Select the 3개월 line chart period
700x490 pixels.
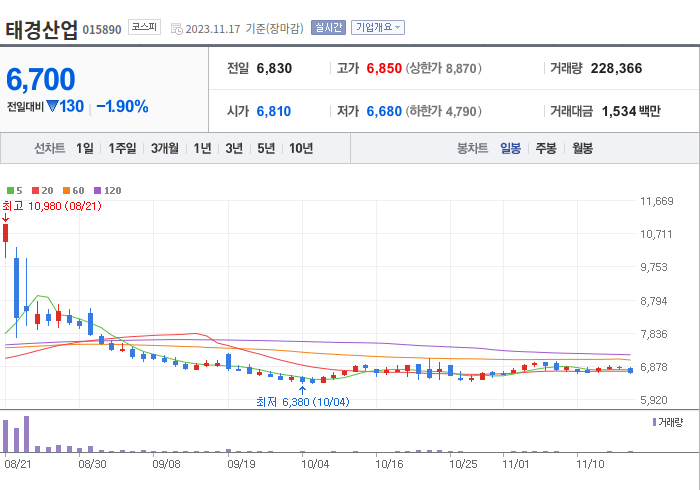[x=165, y=148]
